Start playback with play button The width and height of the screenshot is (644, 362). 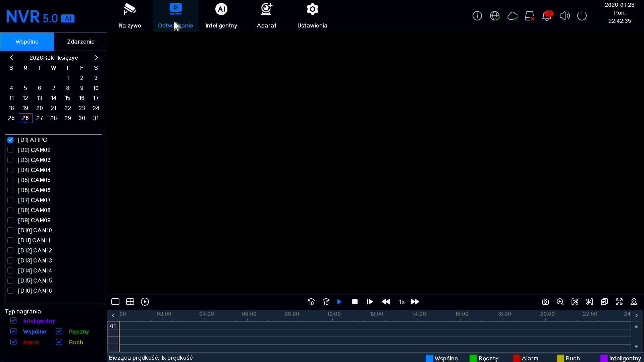pyautogui.click(x=339, y=302)
